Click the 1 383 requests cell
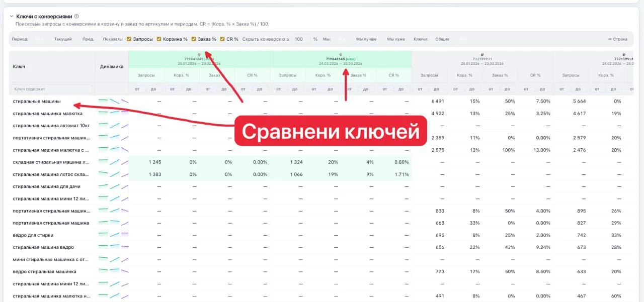Screen dimensions: 644x302 (x=154, y=174)
